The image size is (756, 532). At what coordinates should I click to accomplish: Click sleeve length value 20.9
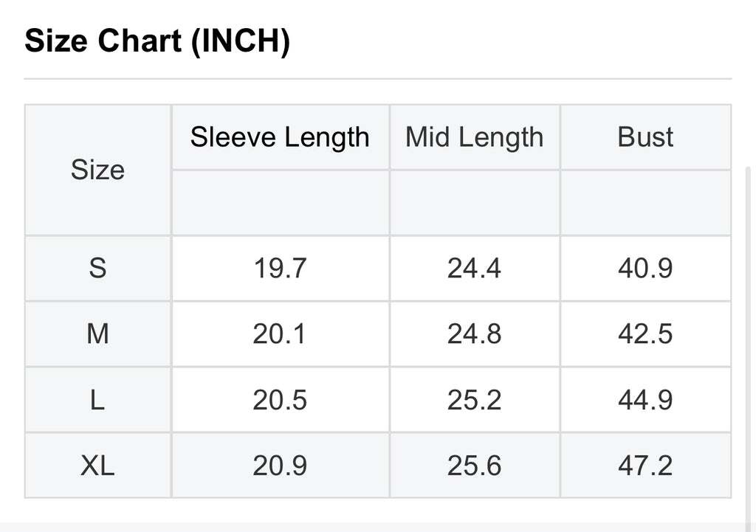[280, 466]
